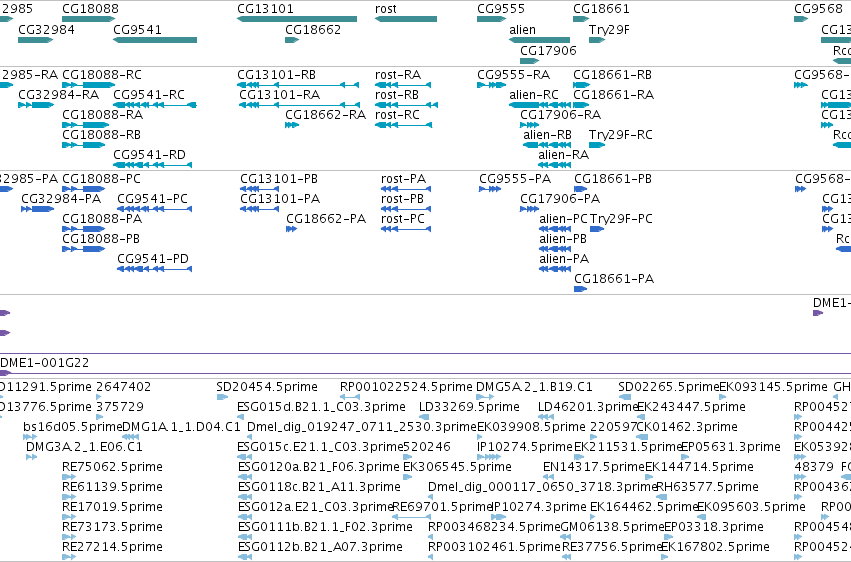Select the Try29F gene label
This screenshot has width=851, height=562.
pyautogui.click(x=609, y=29)
